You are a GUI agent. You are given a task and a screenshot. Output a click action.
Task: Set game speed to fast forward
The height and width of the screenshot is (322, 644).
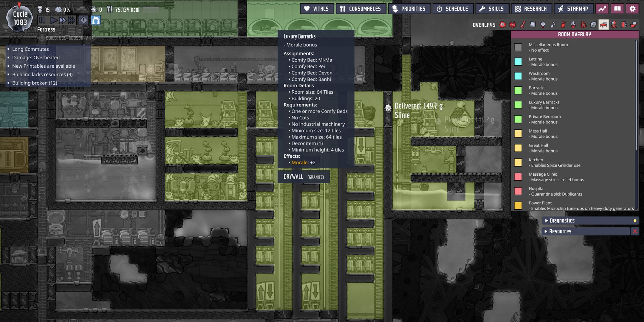pos(63,20)
